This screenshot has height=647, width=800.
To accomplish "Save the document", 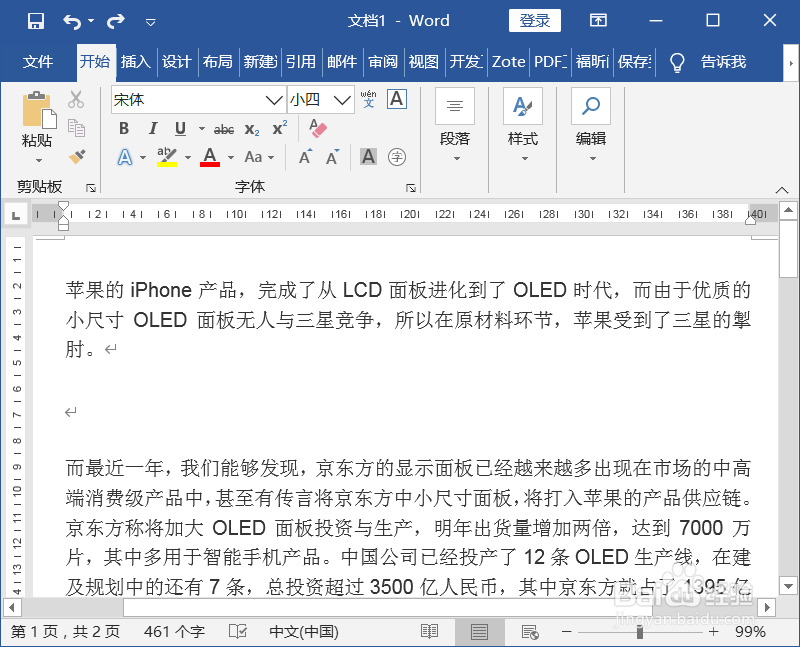I will [36, 20].
